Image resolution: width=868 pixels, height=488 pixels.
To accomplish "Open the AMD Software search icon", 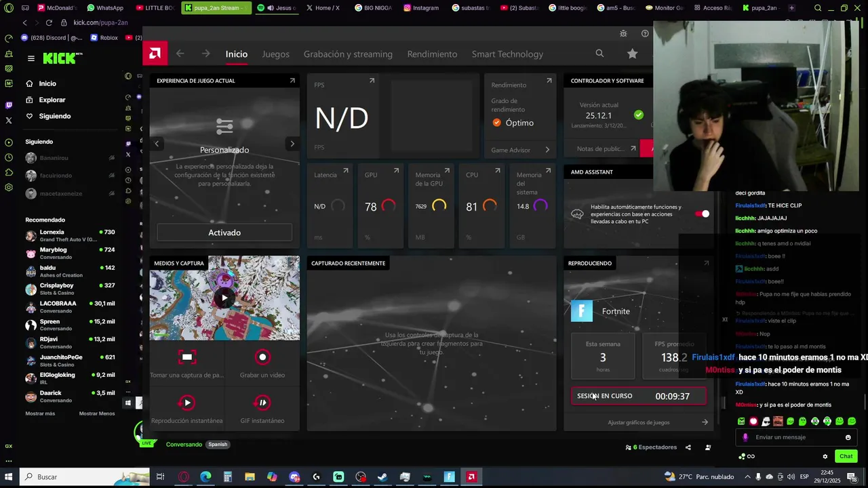I will [599, 54].
